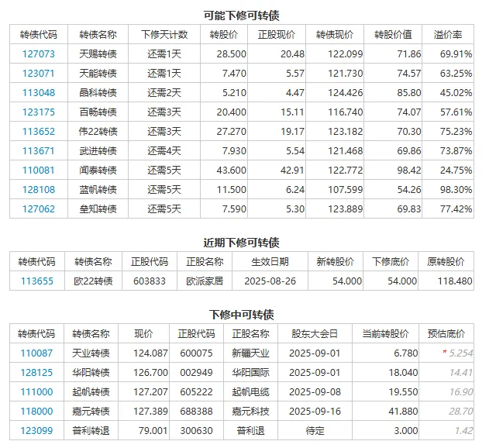The height and width of the screenshot is (448, 496).
Task: Click the 起帆电缆 stock name
Action: coord(251,392)
